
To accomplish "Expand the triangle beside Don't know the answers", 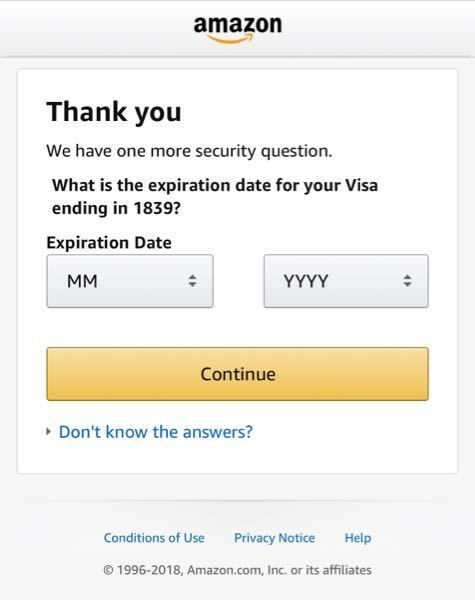I will tap(48, 432).
